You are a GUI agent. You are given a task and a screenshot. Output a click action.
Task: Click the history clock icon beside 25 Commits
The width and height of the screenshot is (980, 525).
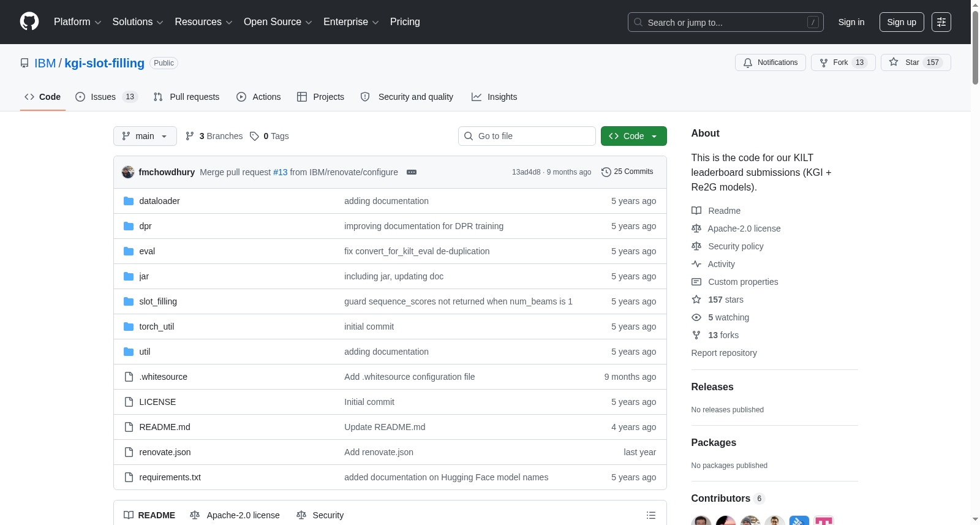click(606, 172)
